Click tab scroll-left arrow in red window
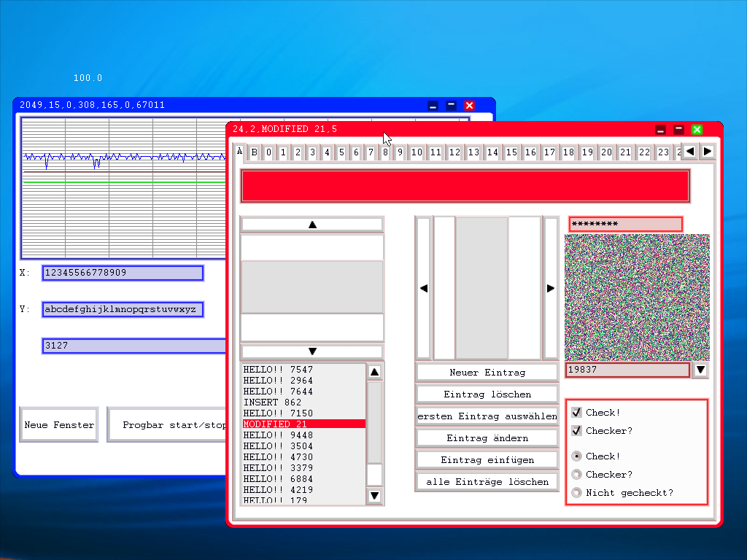Screen dimensions: 747x560 coord(690,152)
